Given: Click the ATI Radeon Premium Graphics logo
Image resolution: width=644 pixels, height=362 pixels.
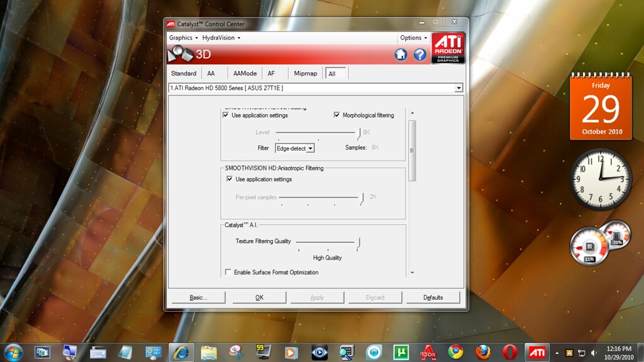Looking at the screenshot, I should [x=448, y=48].
